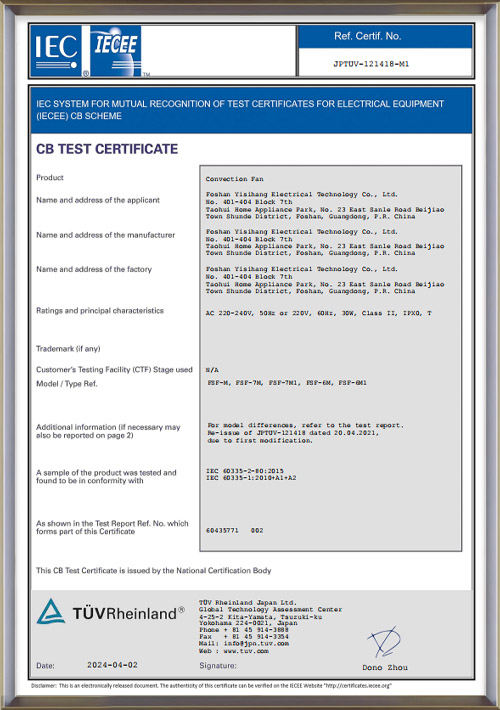Click 'Name and address of the factory' label
500x710 pixels.
[94, 269]
